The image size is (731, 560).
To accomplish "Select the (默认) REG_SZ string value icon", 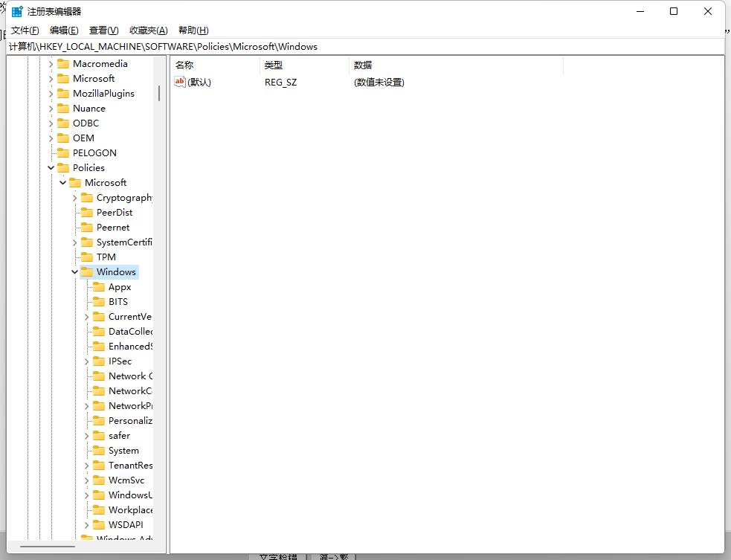I will (x=179, y=82).
